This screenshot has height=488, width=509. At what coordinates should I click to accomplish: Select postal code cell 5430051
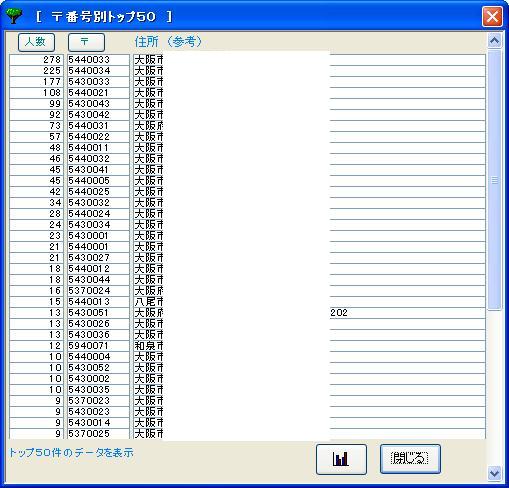tap(98, 313)
